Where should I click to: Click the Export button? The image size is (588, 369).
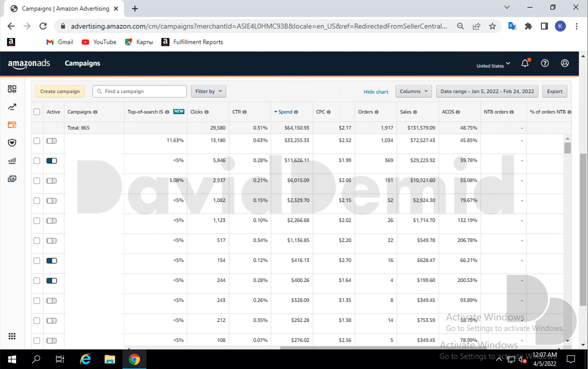[x=555, y=91]
